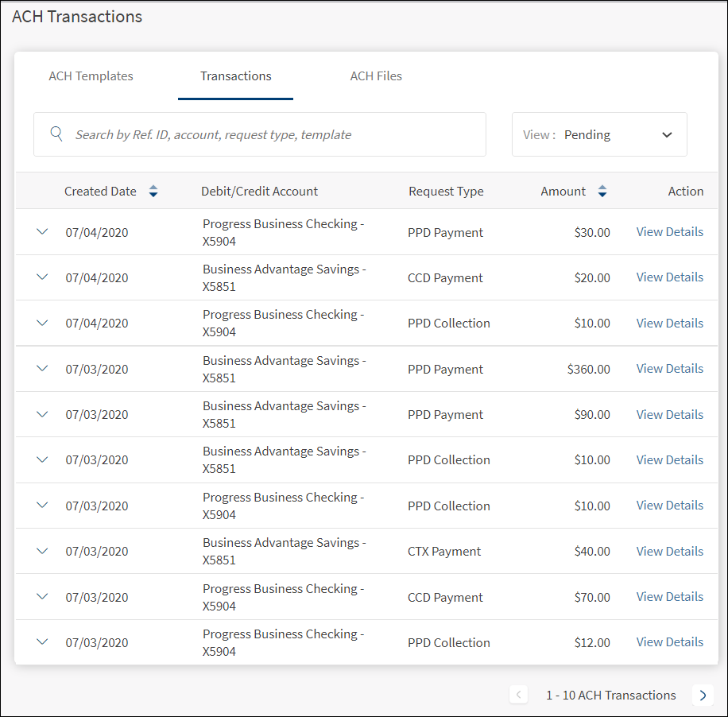Image resolution: width=728 pixels, height=717 pixels.
Task: Select the Transactions tab
Action: (x=235, y=76)
